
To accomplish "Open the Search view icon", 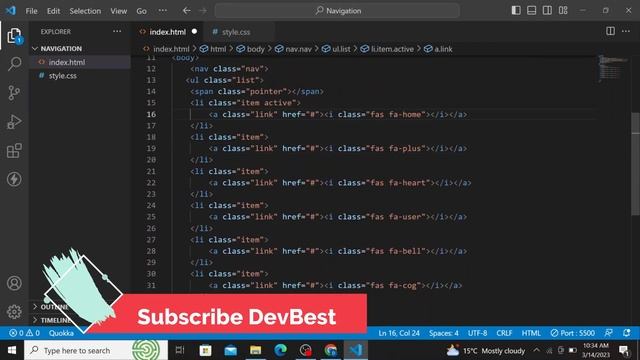I will [14, 64].
